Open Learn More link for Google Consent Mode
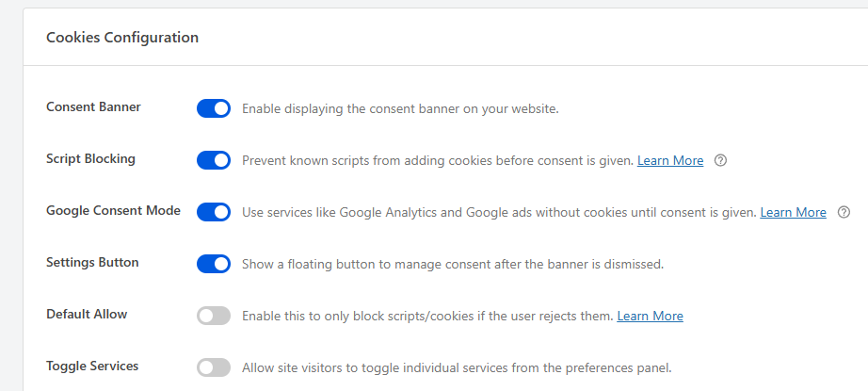Screen dimensions: 868x391 coord(793,212)
